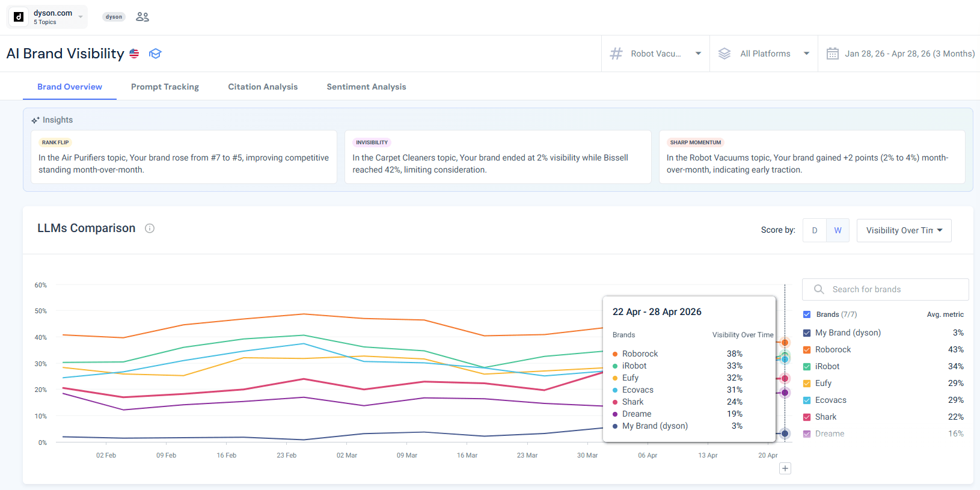This screenshot has width=980, height=490.
Task: Click the Roborock orange chart data point
Action: (785, 343)
